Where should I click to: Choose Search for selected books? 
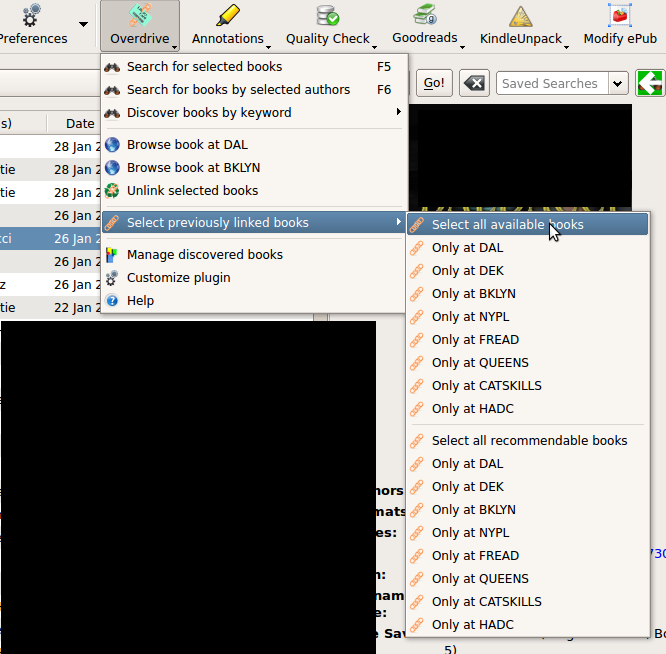tap(254, 67)
